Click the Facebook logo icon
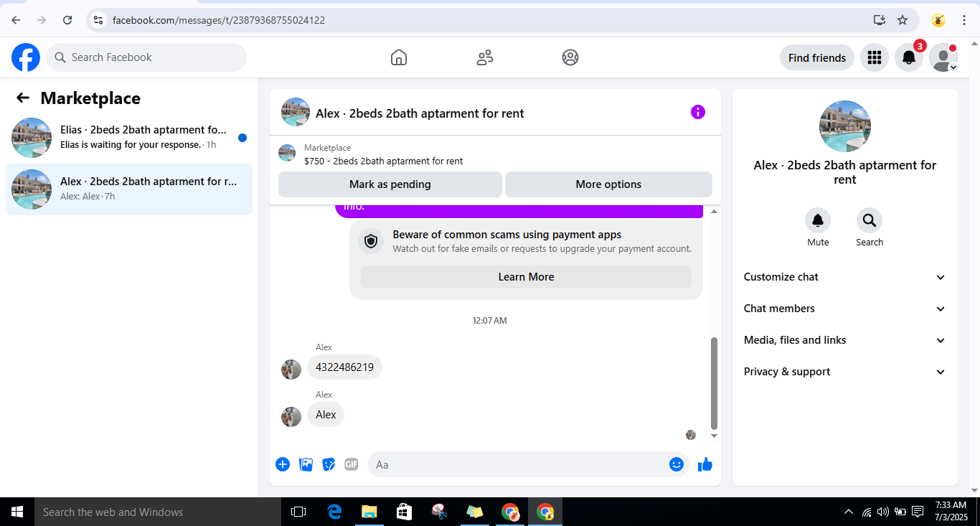Image resolution: width=980 pixels, height=526 pixels. pos(26,57)
